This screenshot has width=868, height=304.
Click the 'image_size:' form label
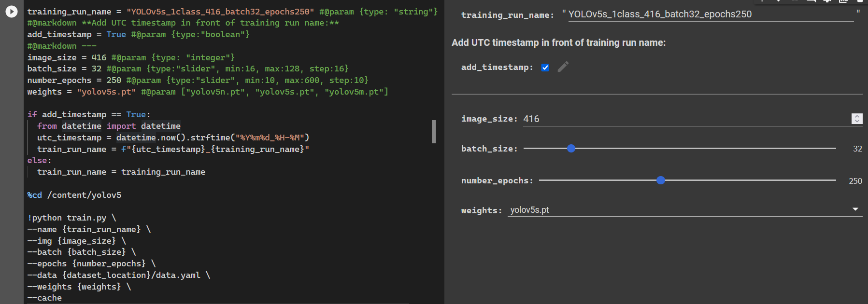(489, 119)
